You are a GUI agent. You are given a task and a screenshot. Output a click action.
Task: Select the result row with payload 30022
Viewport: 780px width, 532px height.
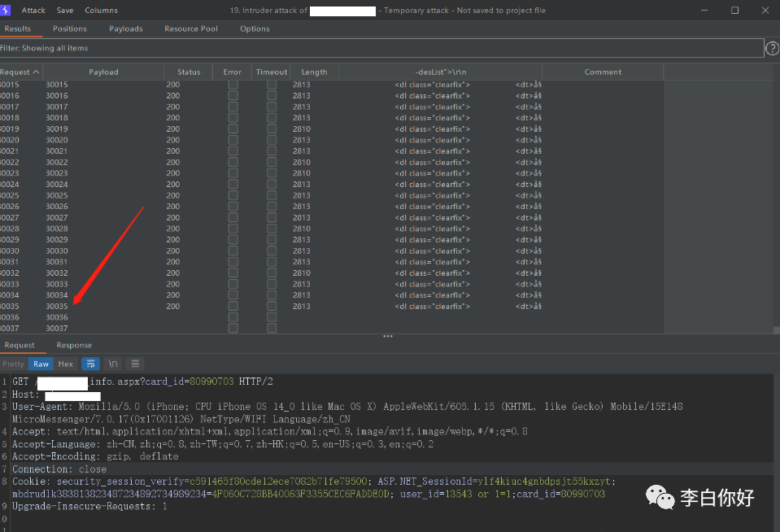tap(332, 162)
